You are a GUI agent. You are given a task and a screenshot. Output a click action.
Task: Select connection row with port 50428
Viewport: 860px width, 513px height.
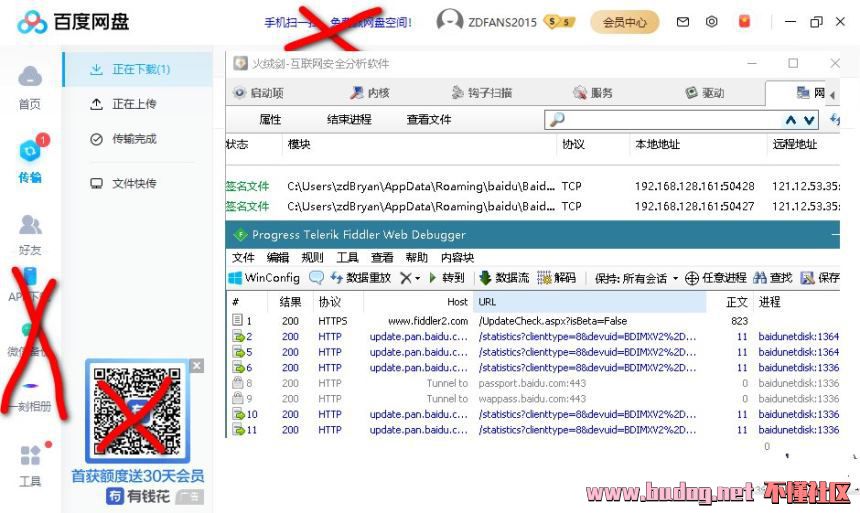point(533,187)
